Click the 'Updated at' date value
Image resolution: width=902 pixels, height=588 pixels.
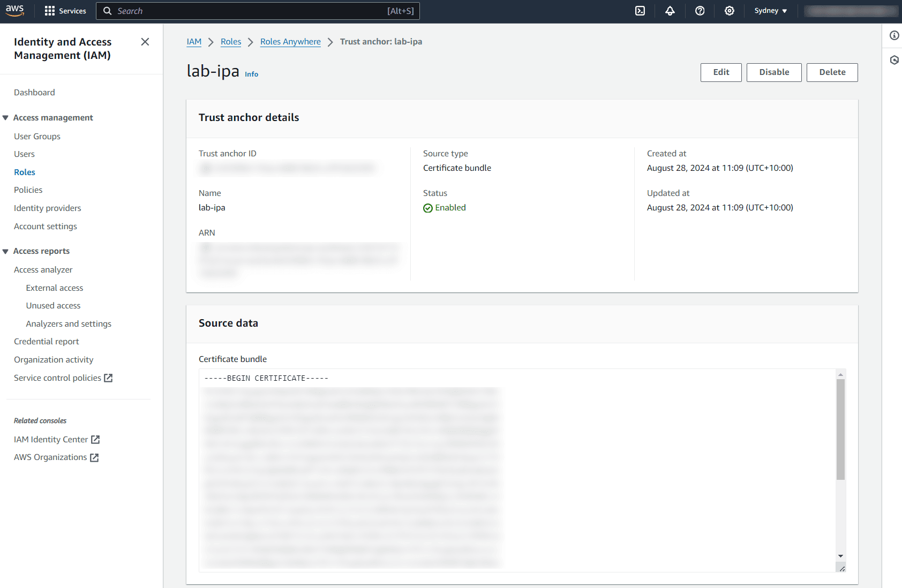pyautogui.click(x=720, y=208)
